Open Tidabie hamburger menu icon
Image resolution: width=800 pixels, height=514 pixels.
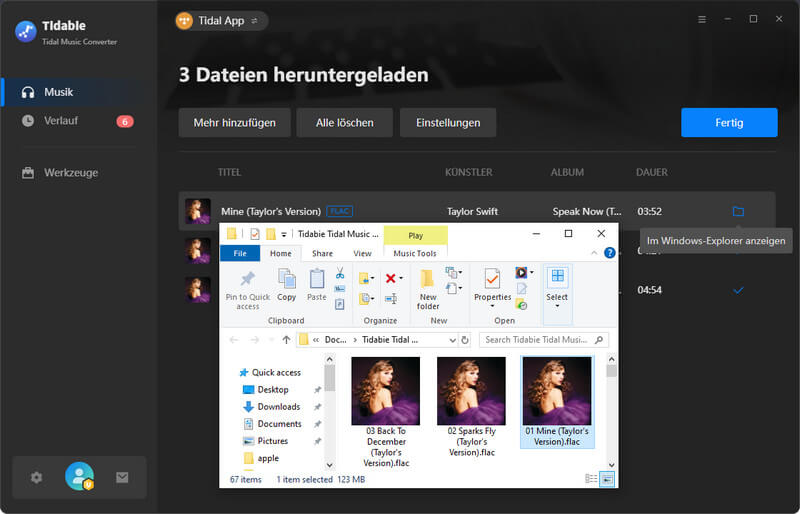[x=702, y=19]
